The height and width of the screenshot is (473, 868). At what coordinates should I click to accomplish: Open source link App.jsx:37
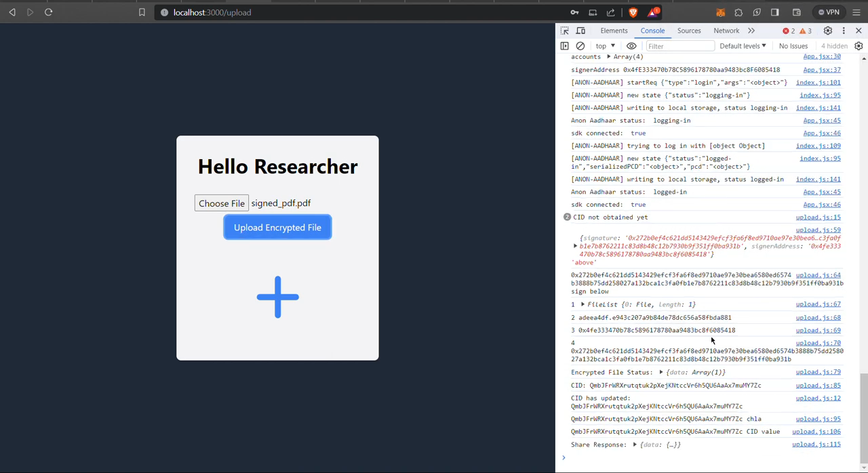click(x=822, y=70)
